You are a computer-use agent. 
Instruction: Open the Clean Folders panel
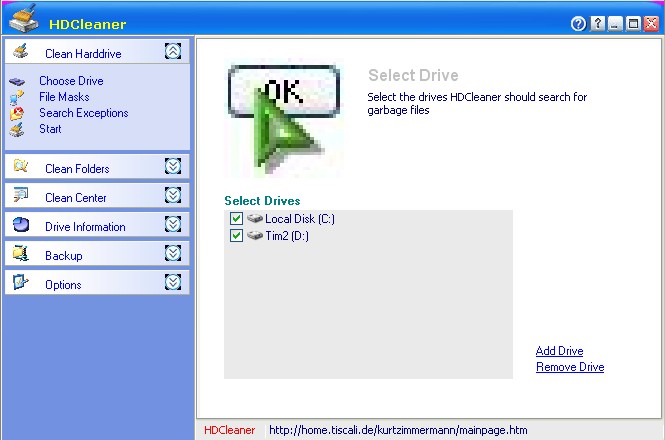pyautogui.click(x=97, y=166)
